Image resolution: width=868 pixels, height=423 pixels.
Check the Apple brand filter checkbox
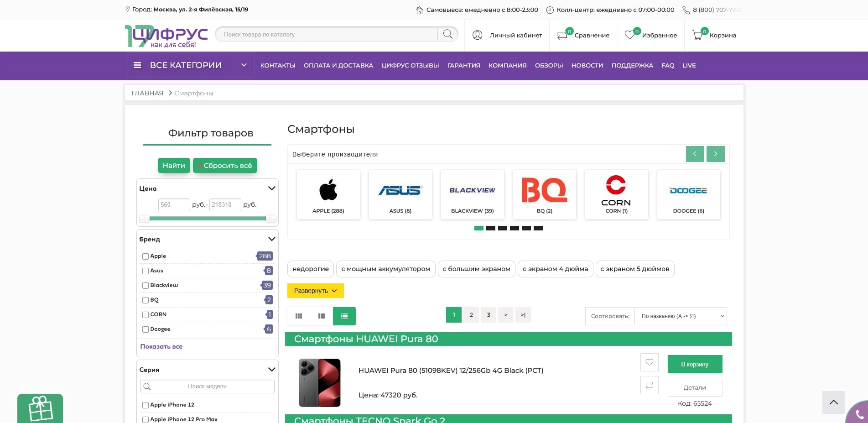tap(145, 256)
